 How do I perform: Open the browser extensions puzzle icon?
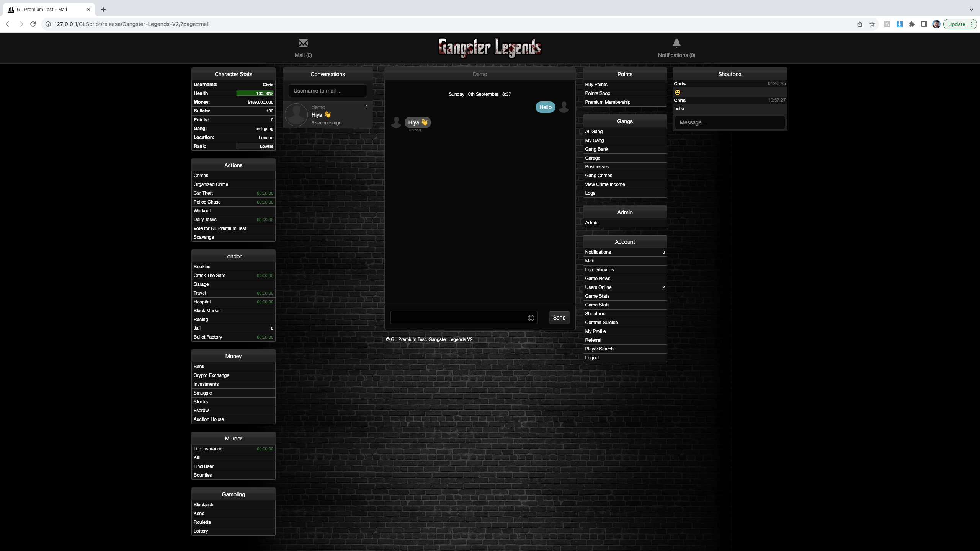(912, 24)
